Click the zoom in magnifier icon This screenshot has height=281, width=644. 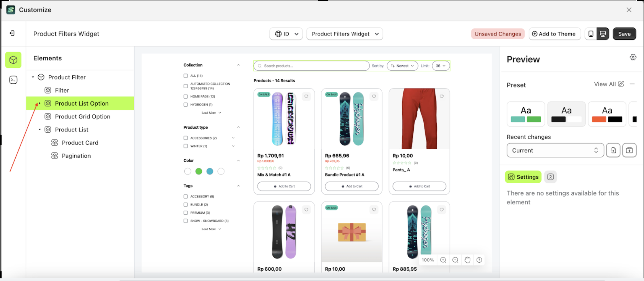coord(443,260)
